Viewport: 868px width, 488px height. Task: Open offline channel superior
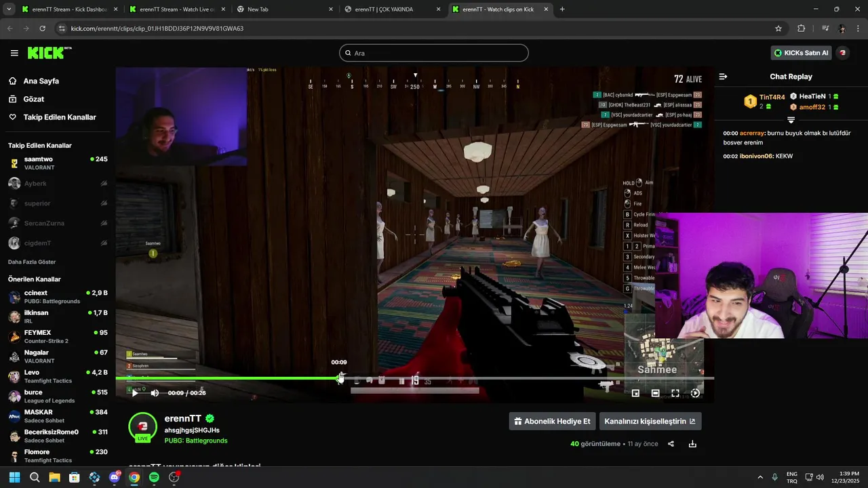[58, 203]
